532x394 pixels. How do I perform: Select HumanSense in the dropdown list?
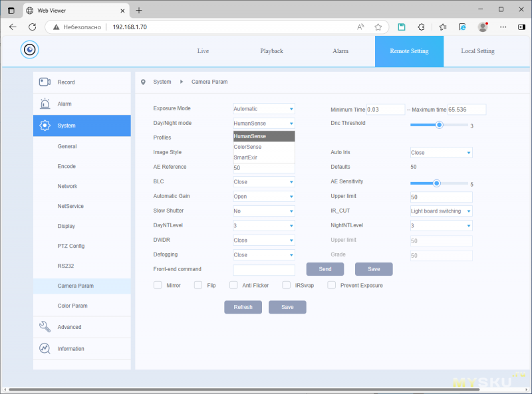[264, 136]
